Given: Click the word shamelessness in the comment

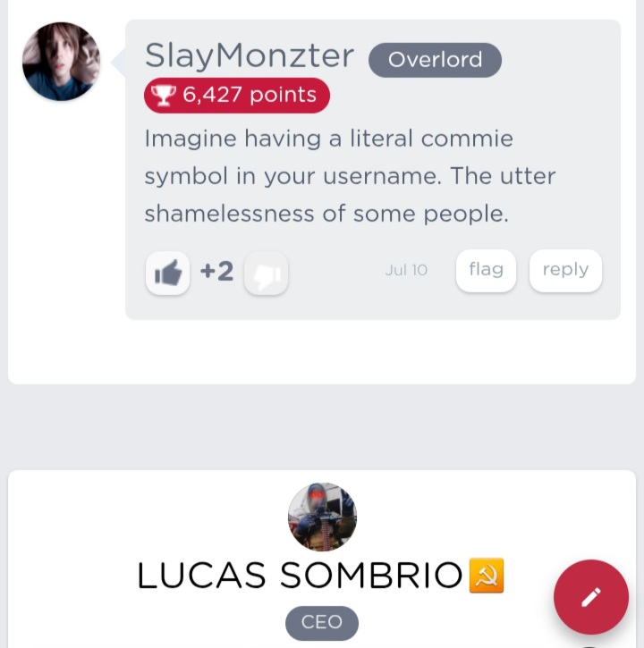Looking at the screenshot, I should 229,215.
